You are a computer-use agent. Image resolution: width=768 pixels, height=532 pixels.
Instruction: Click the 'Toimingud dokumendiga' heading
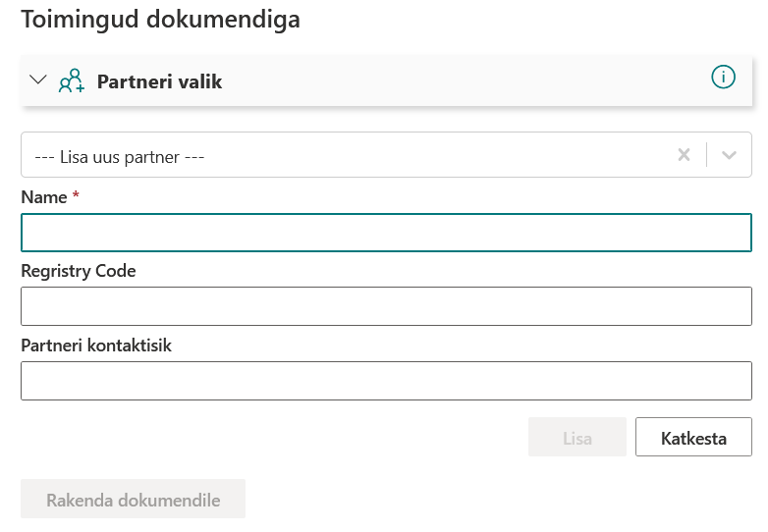click(160, 20)
